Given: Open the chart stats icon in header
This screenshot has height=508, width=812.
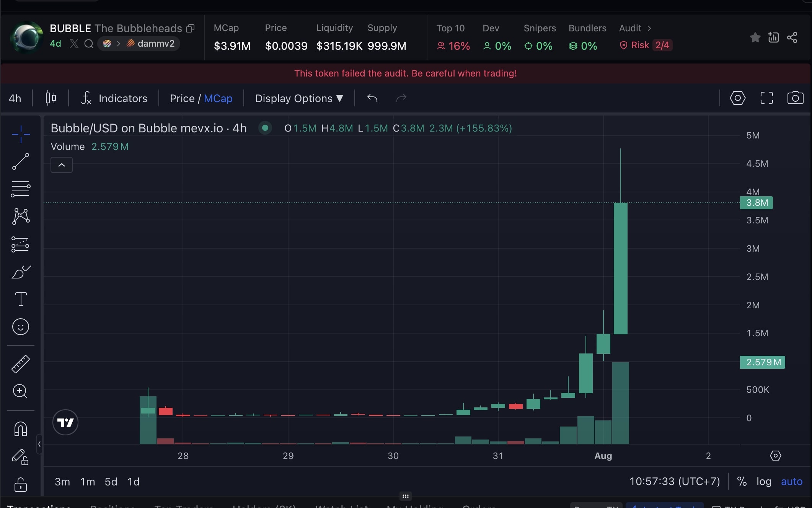Looking at the screenshot, I should point(773,37).
